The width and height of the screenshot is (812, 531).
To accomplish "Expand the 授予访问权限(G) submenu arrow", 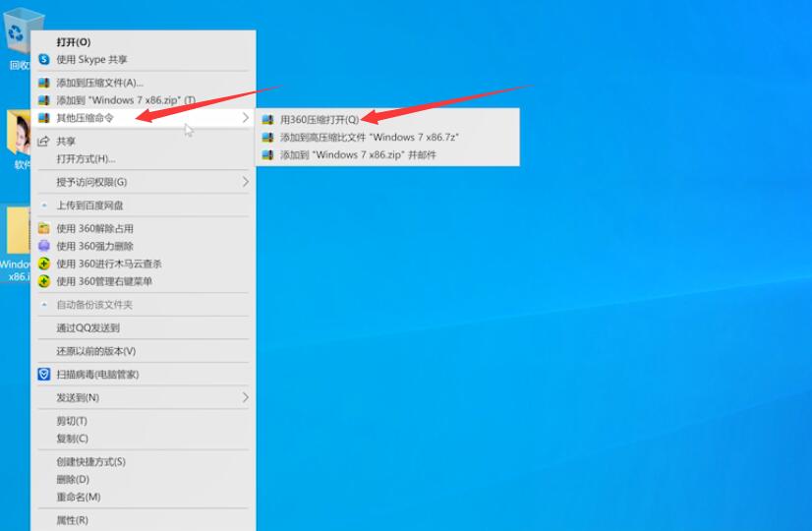I will pyautogui.click(x=246, y=182).
